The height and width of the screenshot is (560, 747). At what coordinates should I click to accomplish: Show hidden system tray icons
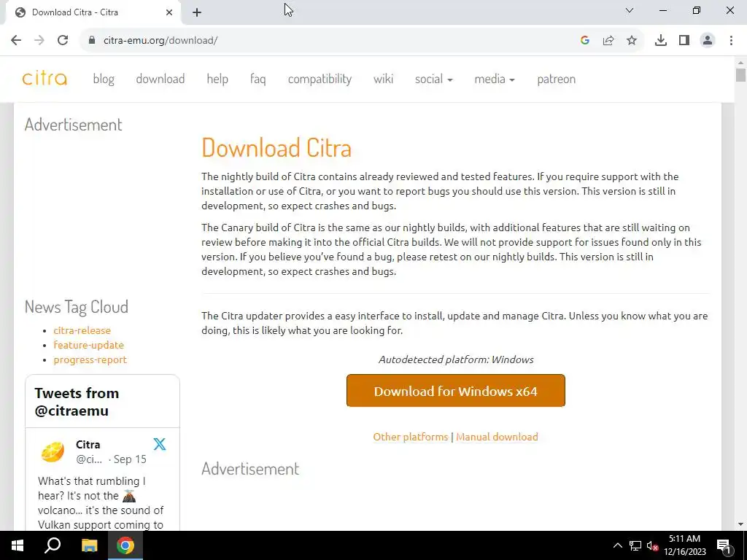pyautogui.click(x=617, y=545)
